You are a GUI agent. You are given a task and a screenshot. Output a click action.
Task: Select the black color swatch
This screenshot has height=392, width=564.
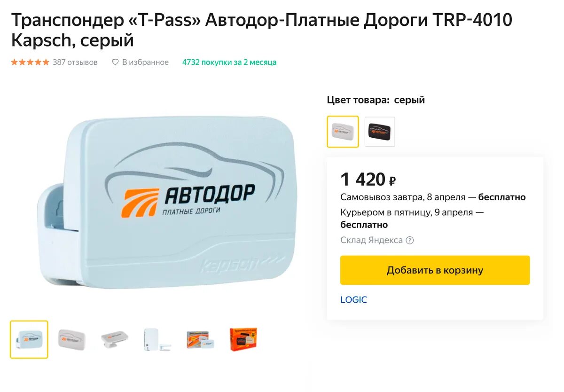[380, 132]
